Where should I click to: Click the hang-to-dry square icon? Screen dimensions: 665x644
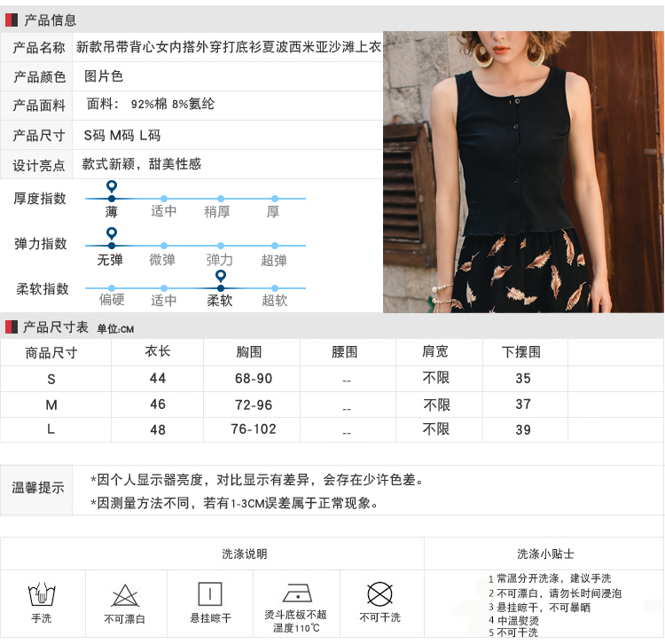pos(210,594)
